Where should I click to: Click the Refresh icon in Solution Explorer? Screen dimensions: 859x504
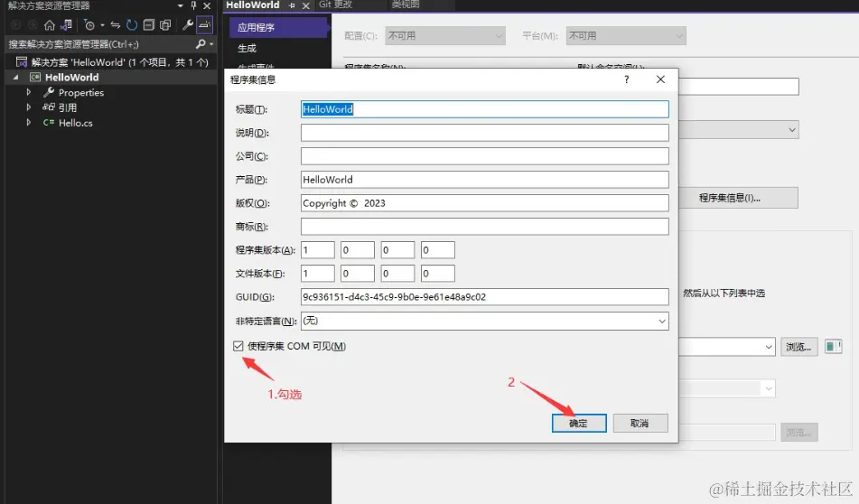click(x=132, y=24)
